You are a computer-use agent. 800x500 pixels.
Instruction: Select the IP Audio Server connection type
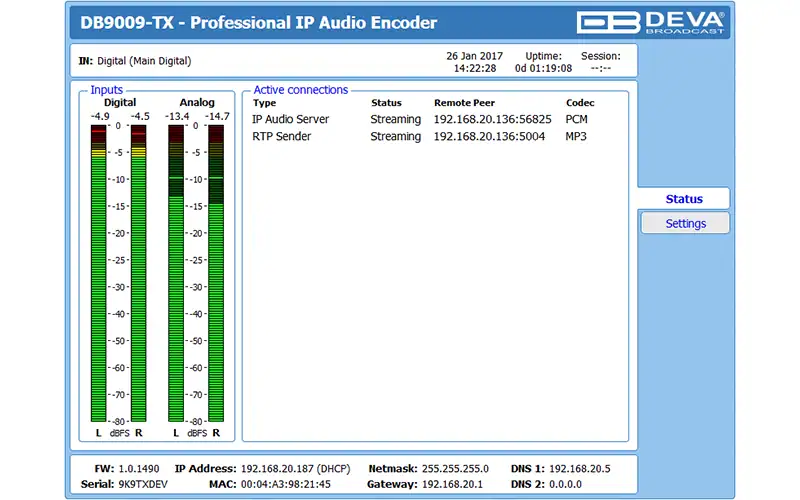click(x=290, y=119)
